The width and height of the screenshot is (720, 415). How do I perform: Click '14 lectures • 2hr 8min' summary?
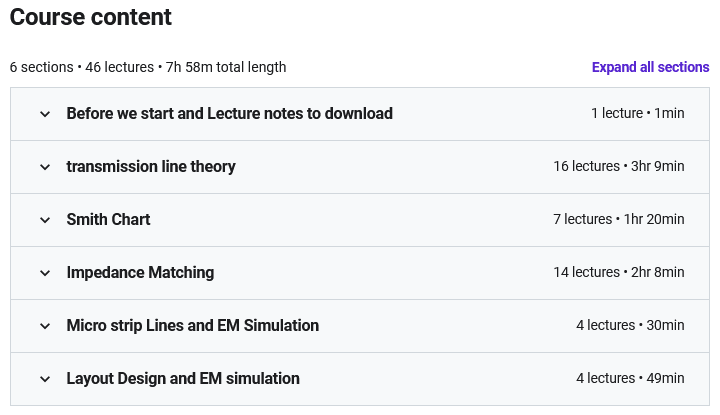pos(618,272)
